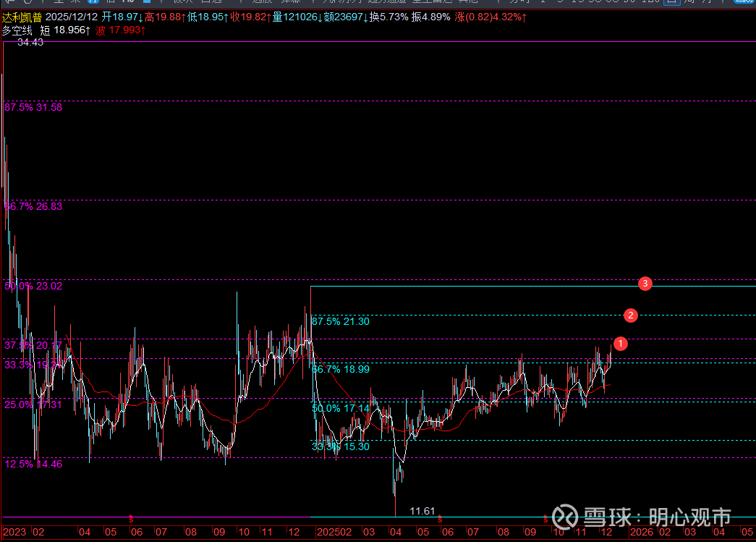
Task: Select the magenta 12.5% 14.46 level label
Action: 33,464
